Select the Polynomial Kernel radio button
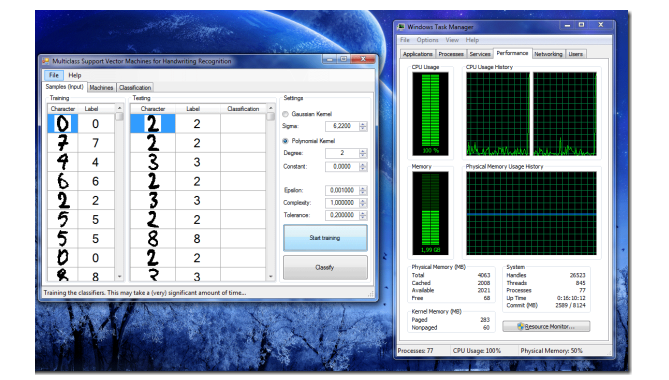Image resolution: width=669 pixels, height=380 pixels. pos(285,141)
